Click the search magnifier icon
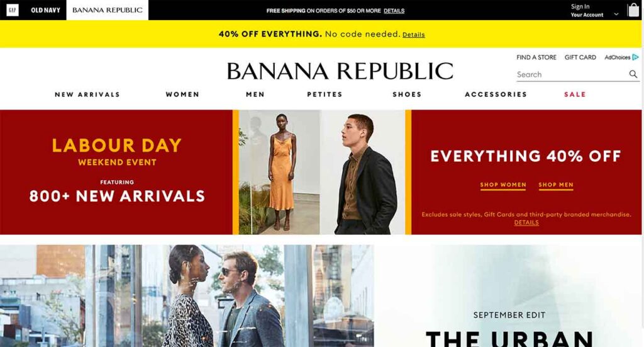The width and height of the screenshot is (644, 347). tap(633, 74)
